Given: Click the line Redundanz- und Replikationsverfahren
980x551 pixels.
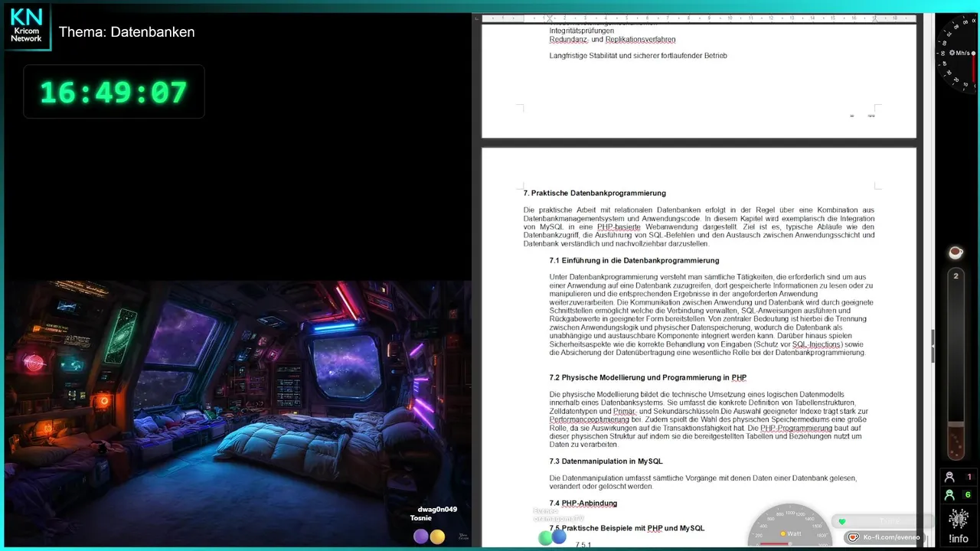Looking at the screenshot, I should click(x=612, y=39).
